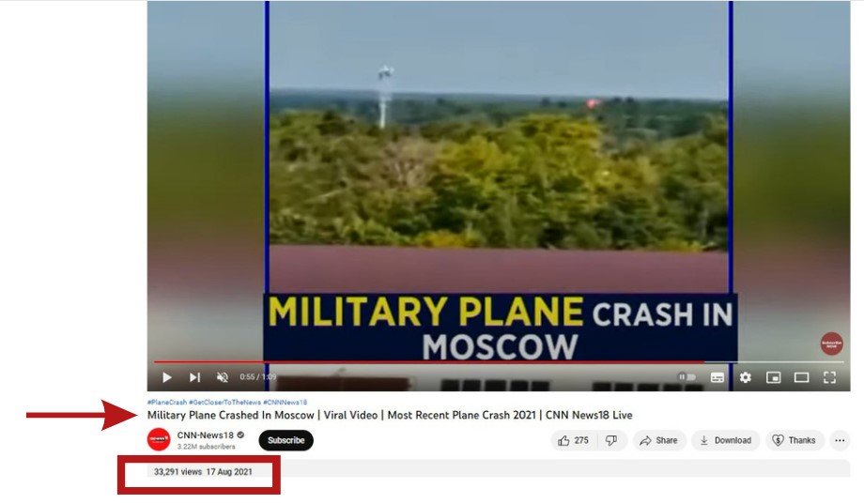Image resolution: width=864 pixels, height=504 pixels.
Task: Play the video
Action: point(167,377)
